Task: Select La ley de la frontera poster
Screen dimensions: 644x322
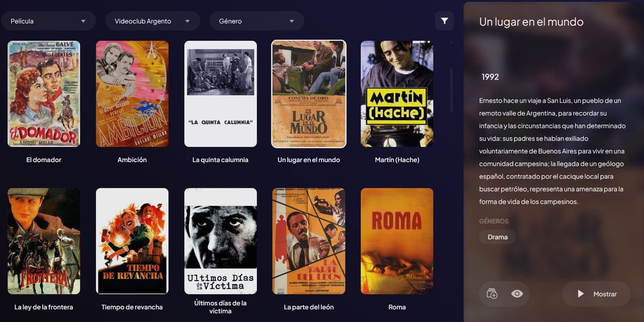Action: [x=44, y=241]
